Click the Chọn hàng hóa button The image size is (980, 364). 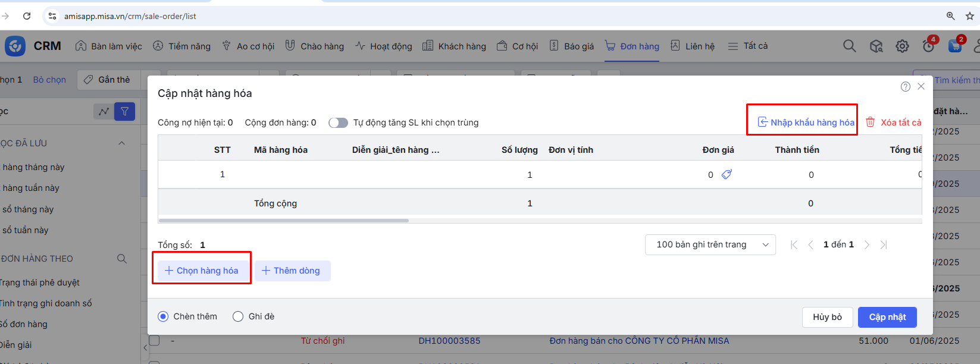click(202, 271)
